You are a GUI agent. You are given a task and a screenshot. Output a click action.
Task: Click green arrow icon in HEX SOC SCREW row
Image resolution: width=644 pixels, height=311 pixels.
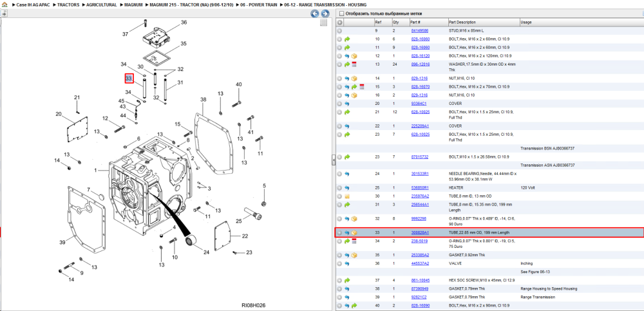[x=347, y=281]
